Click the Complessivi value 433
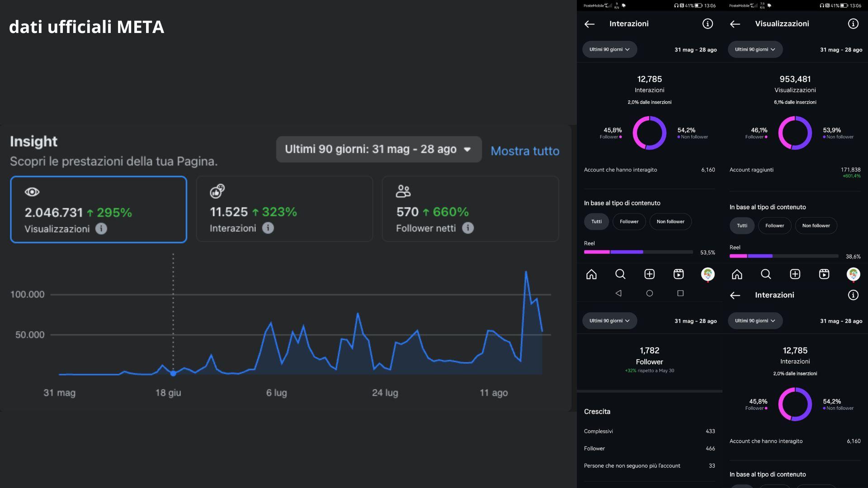This screenshot has width=868, height=488. pos(711,432)
